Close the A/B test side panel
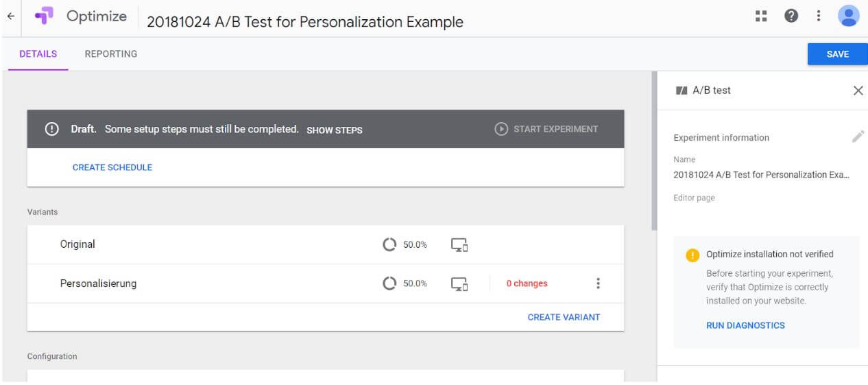 pyautogui.click(x=858, y=91)
